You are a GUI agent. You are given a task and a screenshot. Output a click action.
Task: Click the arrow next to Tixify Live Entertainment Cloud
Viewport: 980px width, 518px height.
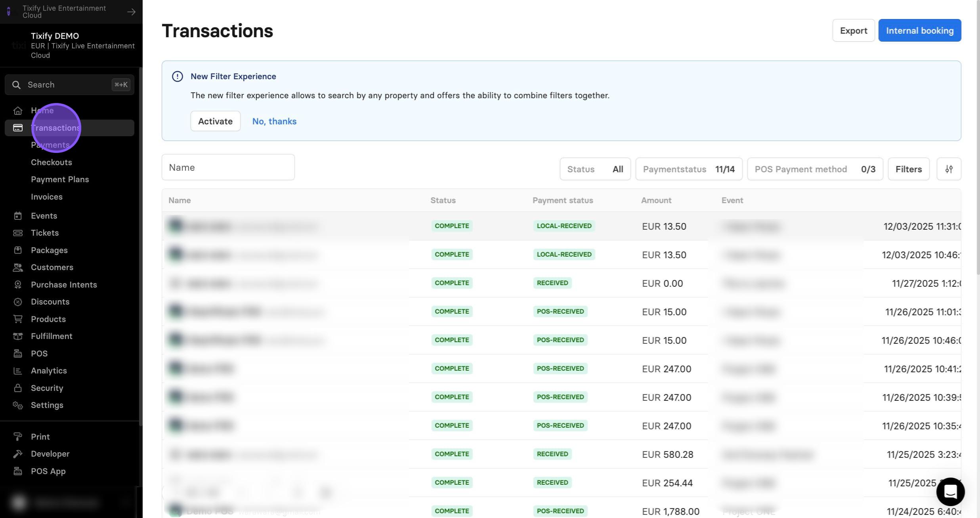(x=131, y=12)
